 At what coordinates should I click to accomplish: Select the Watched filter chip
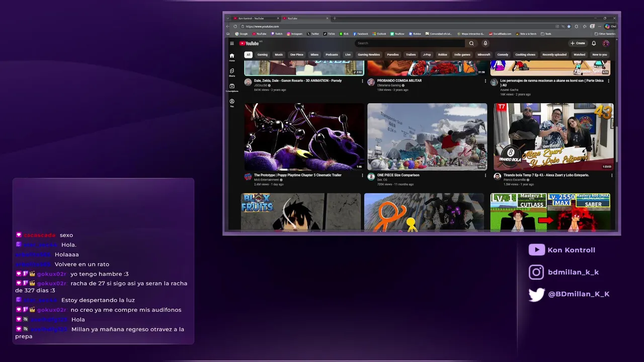pyautogui.click(x=580, y=54)
